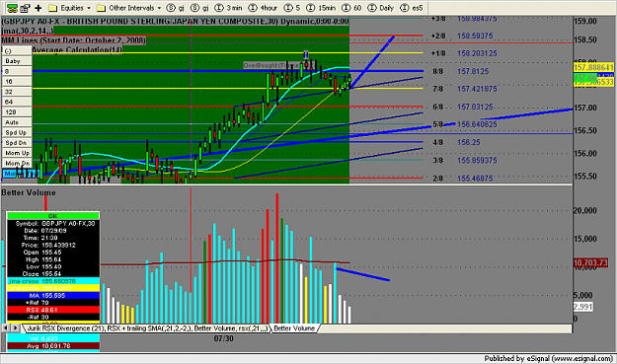Open the Equities folder dropdown
The height and width of the screenshot is (364, 617).
point(69,8)
